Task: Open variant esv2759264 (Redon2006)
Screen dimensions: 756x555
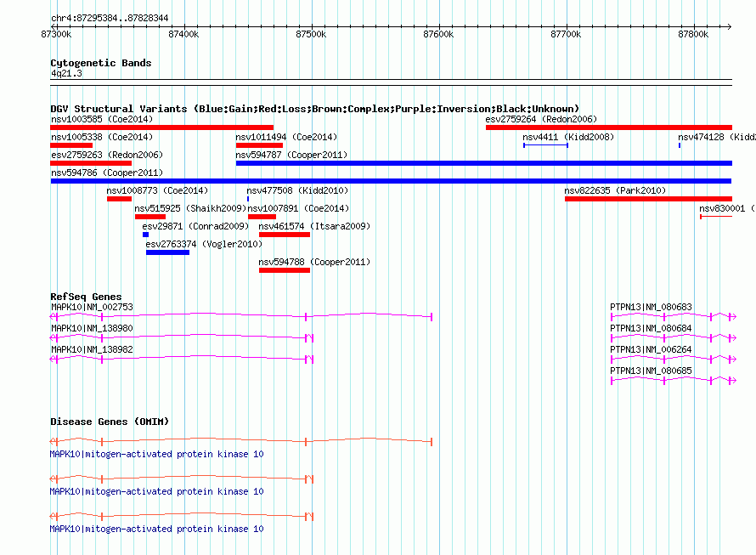Action: point(541,119)
